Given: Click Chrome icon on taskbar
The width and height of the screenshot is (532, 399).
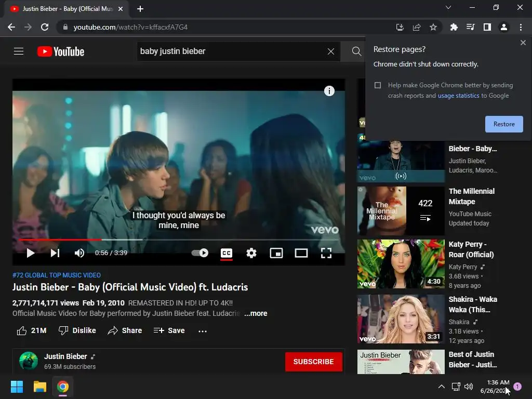Looking at the screenshot, I should 63,387.
